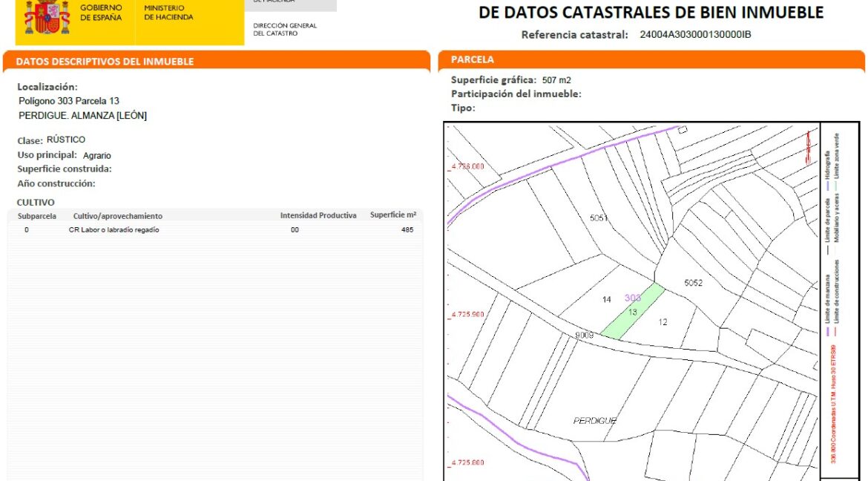Image resolution: width=868 pixels, height=481 pixels.
Task: Click the 4.726.000 coordinate label
Action: pyautogui.click(x=468, y=166)
